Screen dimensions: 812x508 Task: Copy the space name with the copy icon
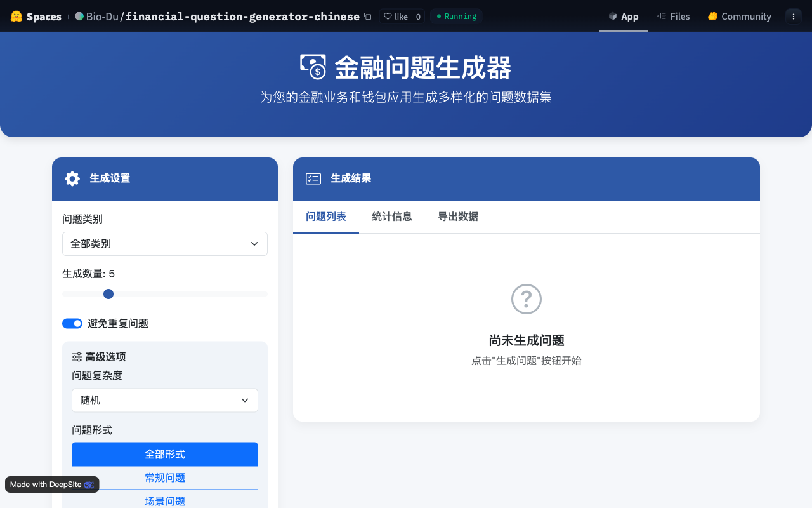(x=368, y=17)
